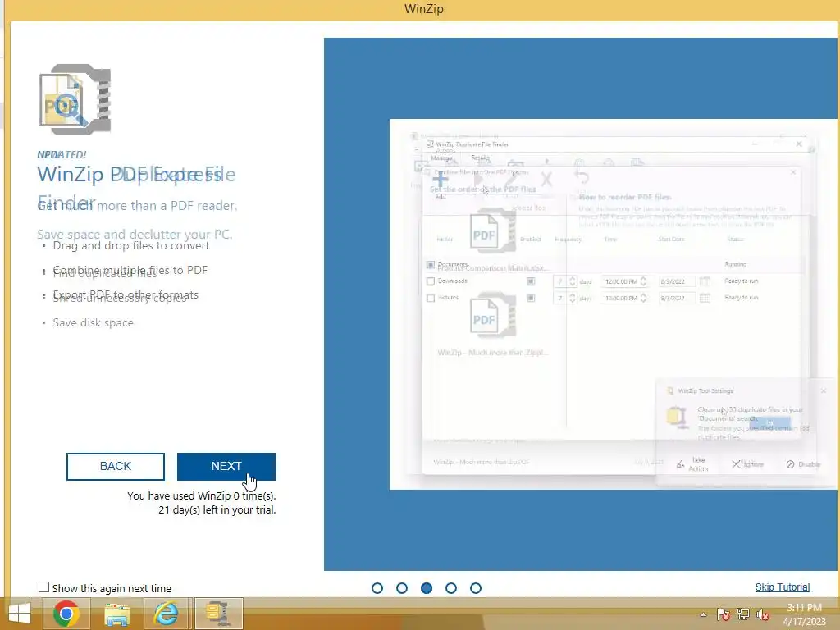Click the muted volume tray icon
This screenshot has height=630, width=840.
[762, 614]
